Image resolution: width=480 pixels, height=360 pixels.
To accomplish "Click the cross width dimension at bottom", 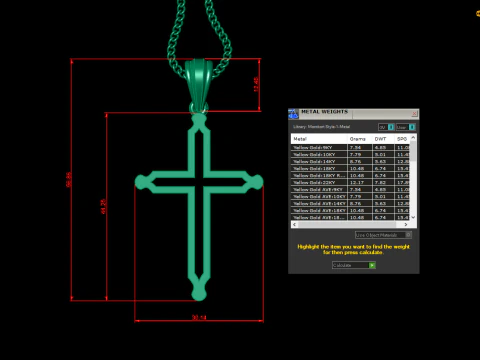I will click(199, 317).
